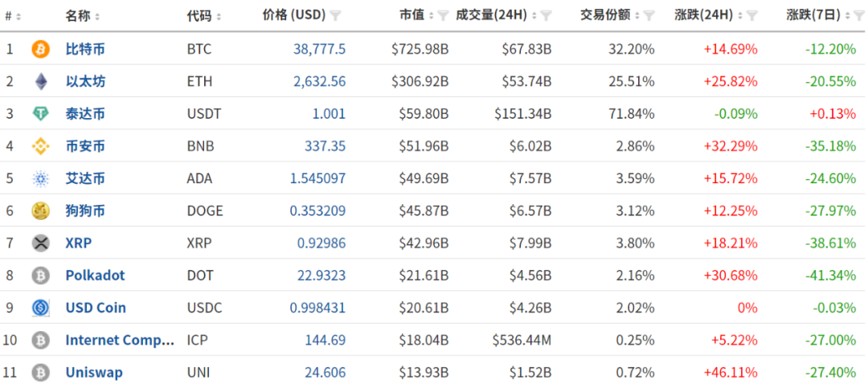Open the 币安币 link
The height and width of the screenshot is (384, 868).
(x=85, y=146)
